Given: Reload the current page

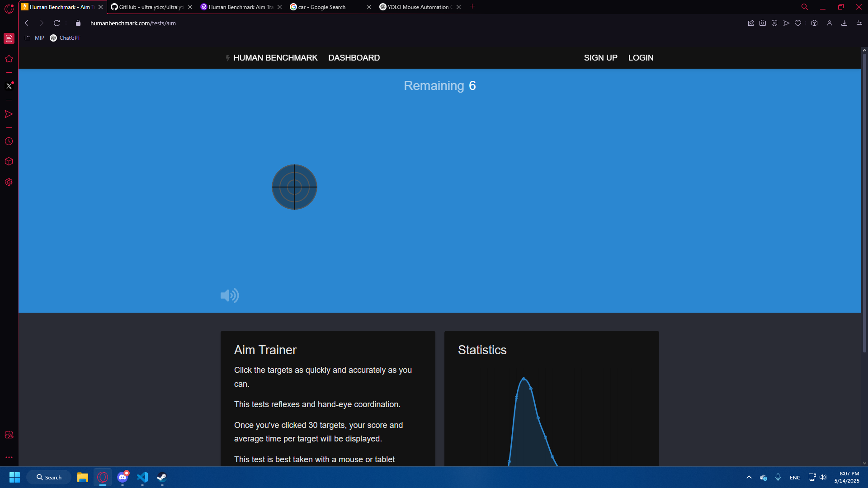Looking at the screenshot, I should (57, 23).
